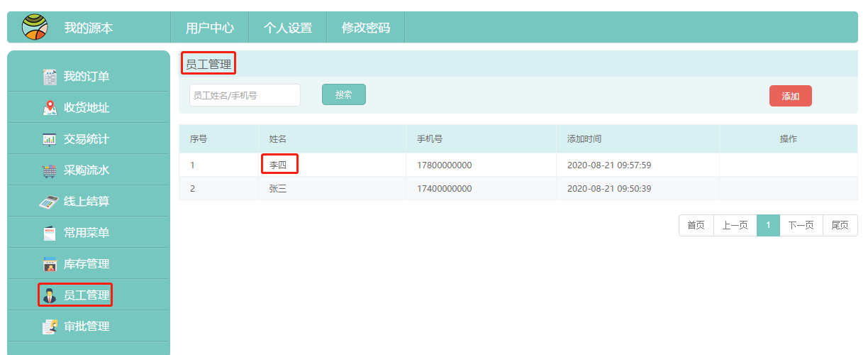Click the 我的源本 round logo icon
The image size is (868, 355).
point(35,27)
